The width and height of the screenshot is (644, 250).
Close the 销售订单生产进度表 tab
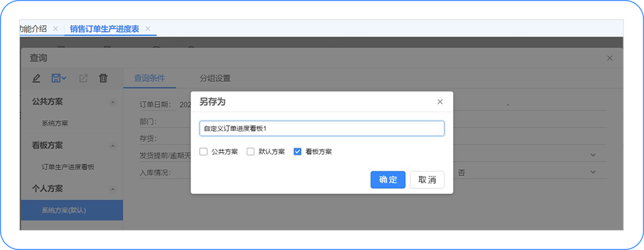[x=148, y=29]
